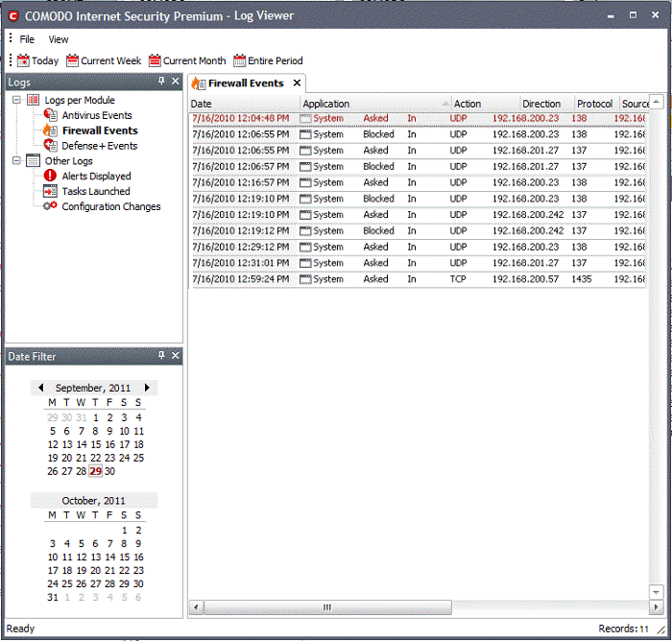Collapse the Other Logs tree node
Image resolution: width=672 pixels, height=641 pixels.
[16, 160]
